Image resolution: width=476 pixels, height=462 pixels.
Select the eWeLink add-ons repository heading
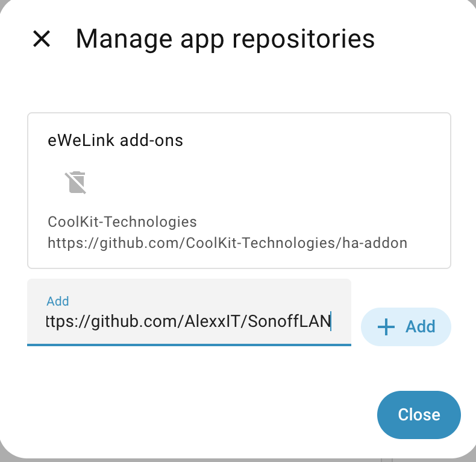tap(115, 141)
